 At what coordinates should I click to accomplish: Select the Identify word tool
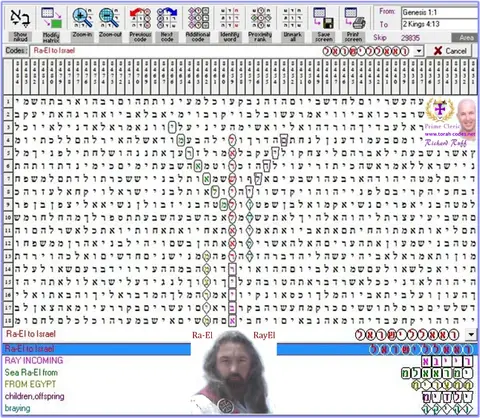click(230, 18)
